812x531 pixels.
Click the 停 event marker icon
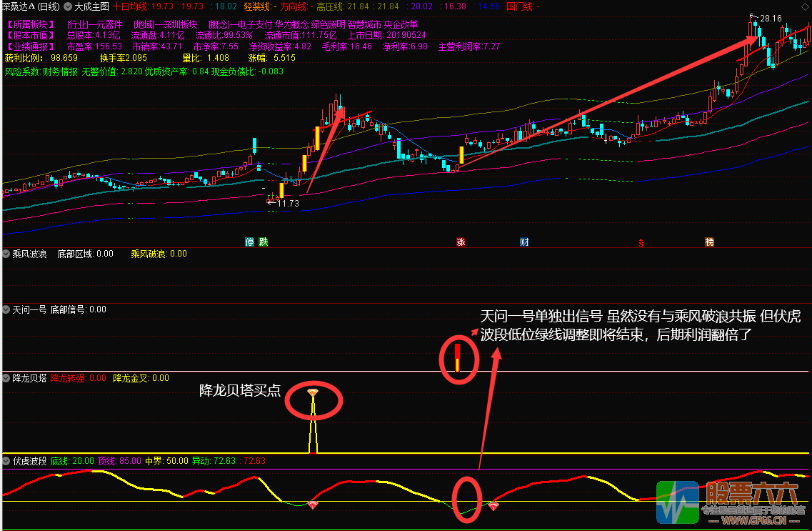click(x=250, y=242)
